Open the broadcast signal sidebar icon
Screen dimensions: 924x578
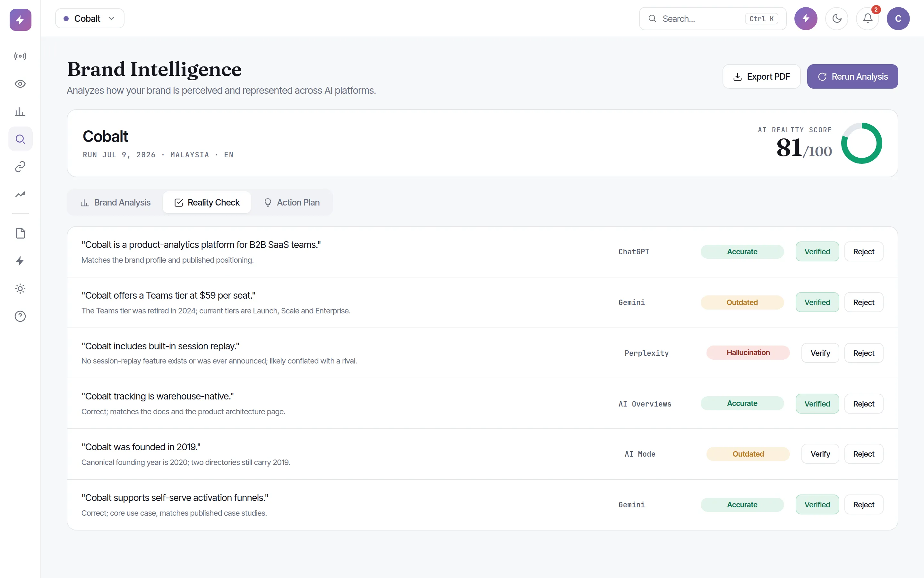tap(20, 56)
